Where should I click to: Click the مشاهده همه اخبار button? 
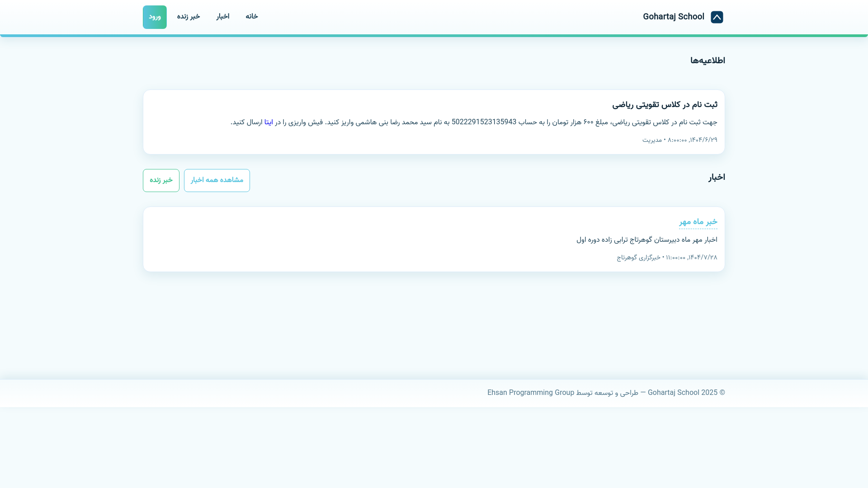[217, 180]
